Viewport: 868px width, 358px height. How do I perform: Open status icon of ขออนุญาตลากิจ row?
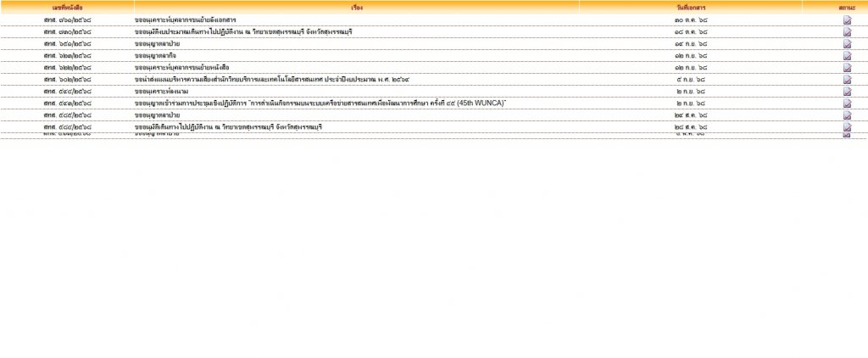click(847, 55)
